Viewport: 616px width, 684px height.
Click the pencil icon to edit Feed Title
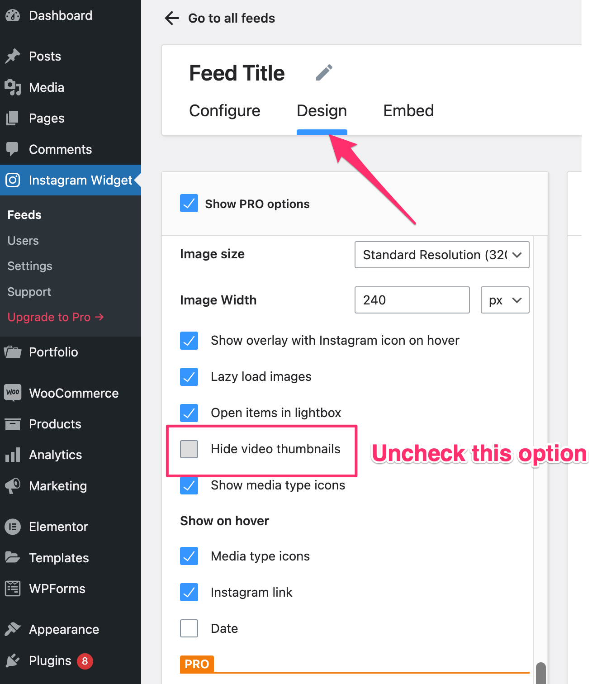click(x=324, y=73)
